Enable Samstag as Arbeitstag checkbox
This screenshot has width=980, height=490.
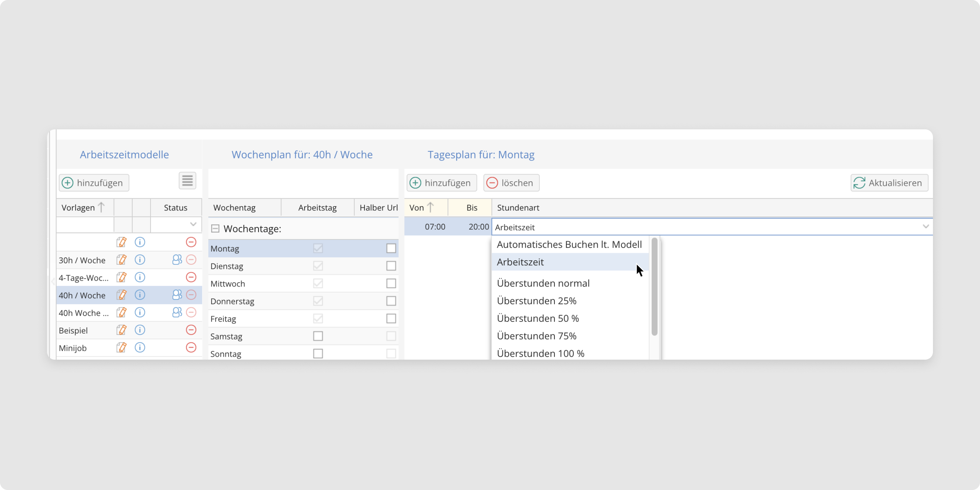pos(318,336)
